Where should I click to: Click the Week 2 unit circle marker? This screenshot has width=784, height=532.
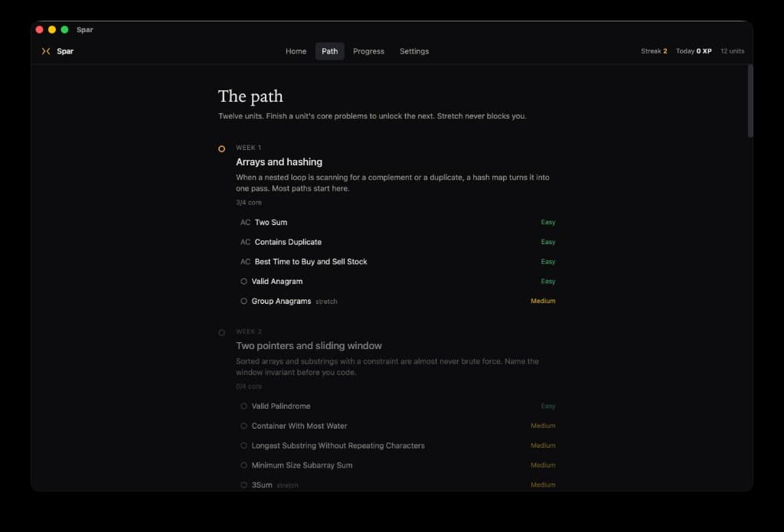click(x=221, y=332)
